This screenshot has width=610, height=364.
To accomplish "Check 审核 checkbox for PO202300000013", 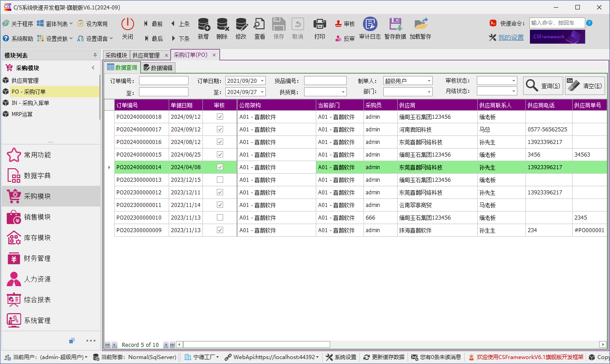I will click(x=220, y=180).
